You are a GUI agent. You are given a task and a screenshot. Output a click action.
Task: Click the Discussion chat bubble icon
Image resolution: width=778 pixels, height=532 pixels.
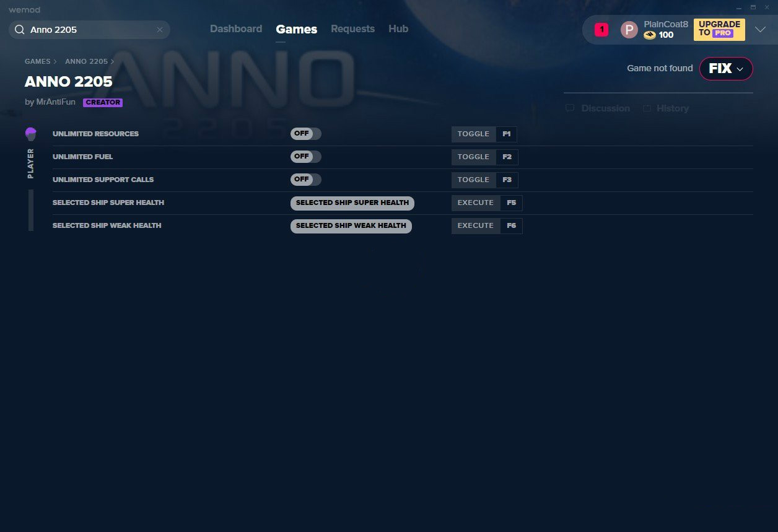tap(570, 108)
